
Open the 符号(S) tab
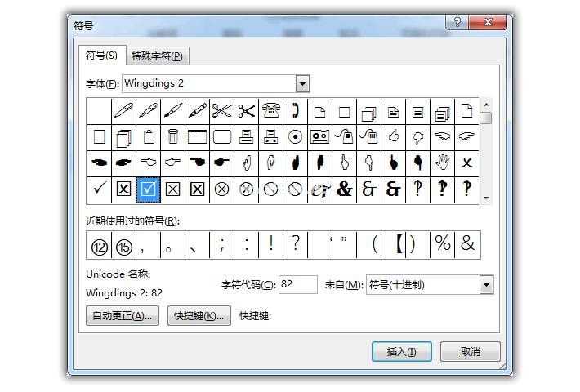coord(102,56)
